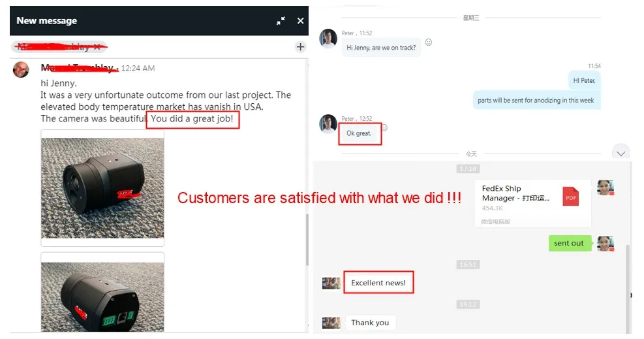644x339 pixels.
Task: React with emoji to 'Hi Jenny' message
Action: 429,42
